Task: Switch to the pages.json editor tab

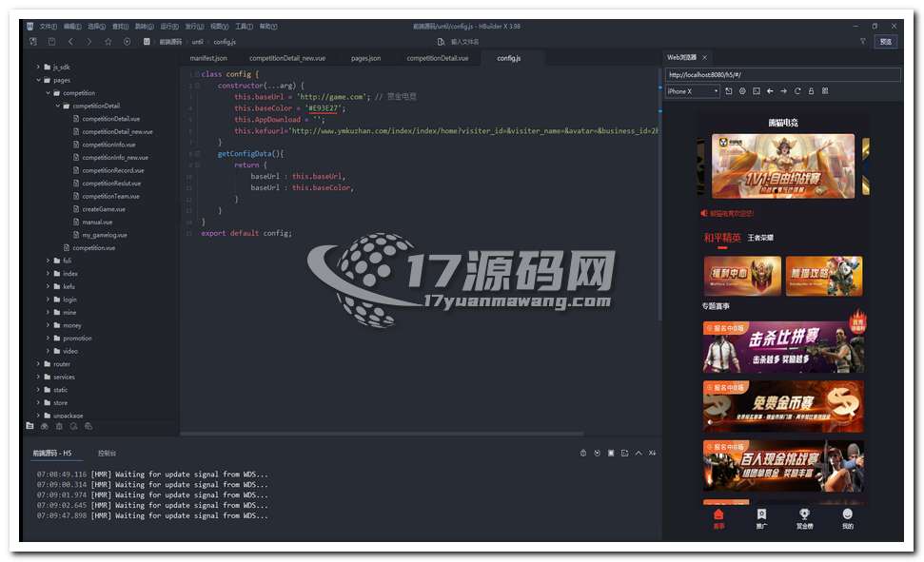Action: tap(365, 58)
